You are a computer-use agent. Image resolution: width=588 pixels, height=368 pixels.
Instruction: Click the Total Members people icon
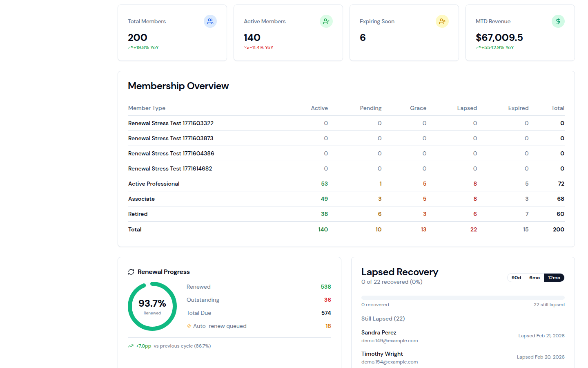(x=210, y=21)
